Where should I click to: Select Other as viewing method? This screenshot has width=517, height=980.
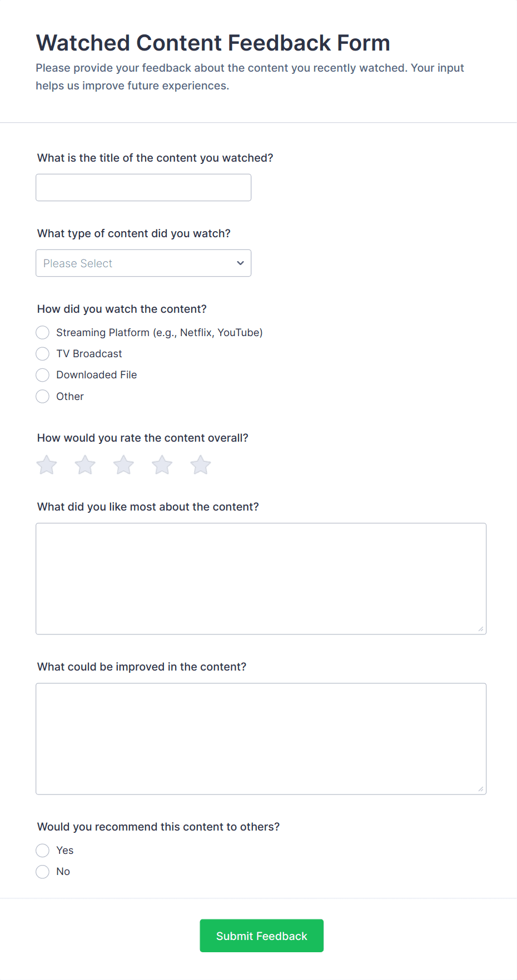43,397
